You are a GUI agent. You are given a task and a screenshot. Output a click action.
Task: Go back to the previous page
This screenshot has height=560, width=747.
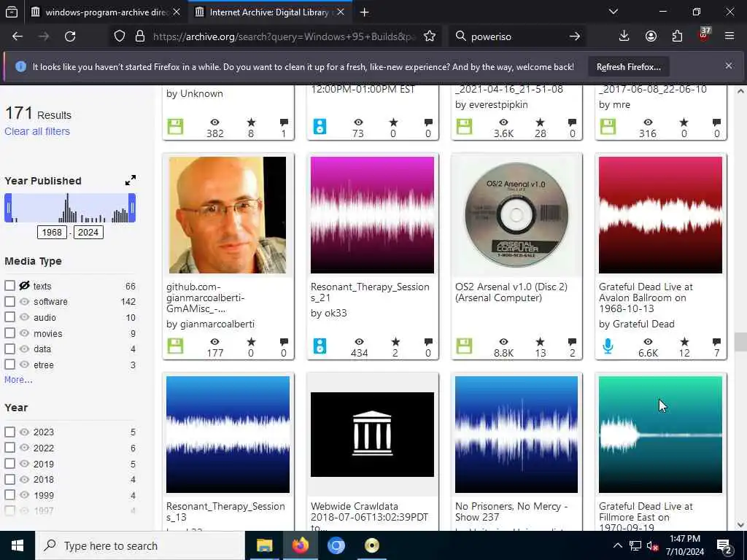click(18, 36)
